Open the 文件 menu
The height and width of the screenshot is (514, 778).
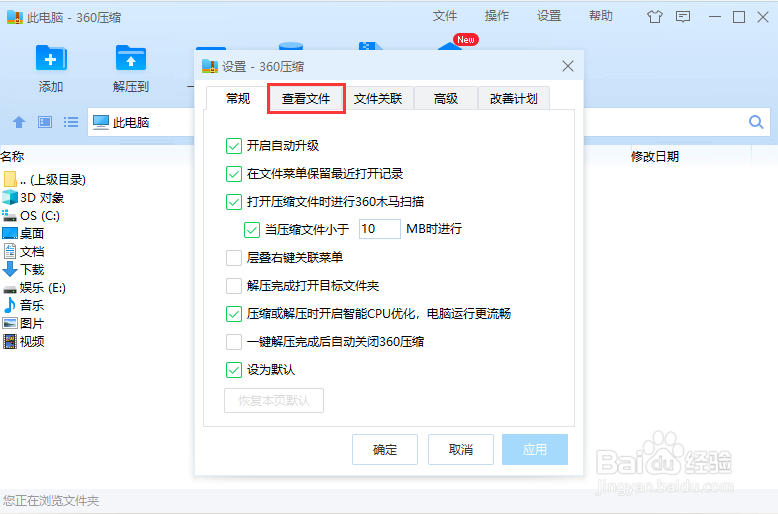[445, 16]
